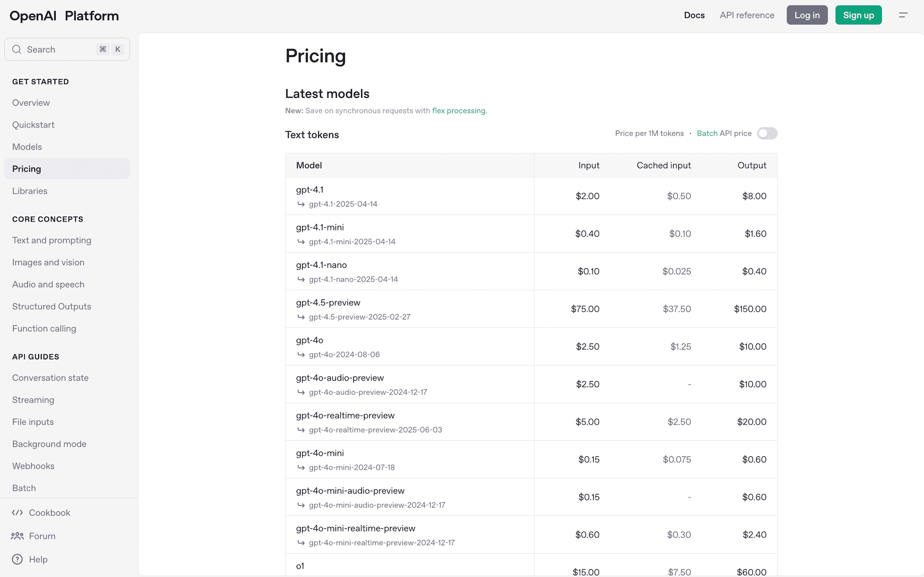This screenshot has width=924, height=577.
Task: Open API reference in header
Action: coord(747,15)
